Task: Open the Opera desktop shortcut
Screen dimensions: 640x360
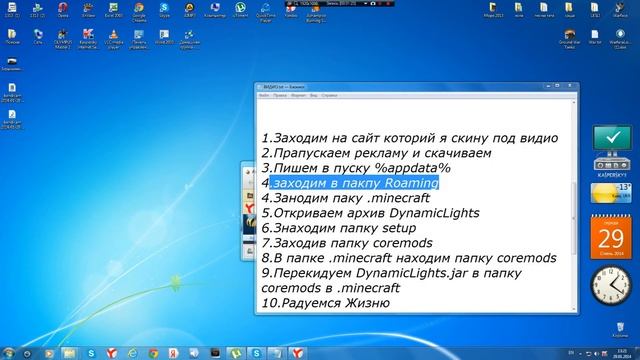Action: point(62,10)
